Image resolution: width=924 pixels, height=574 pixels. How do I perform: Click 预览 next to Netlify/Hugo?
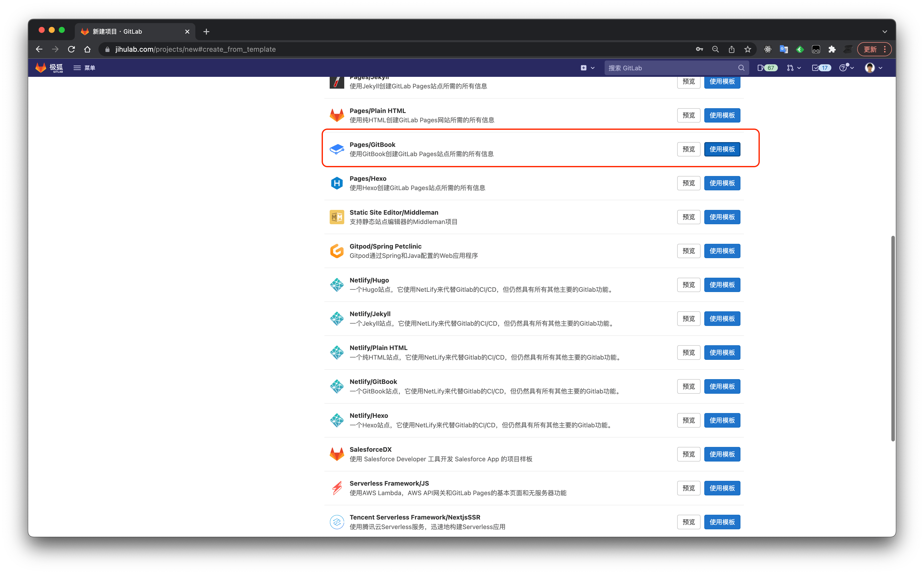[688, 284]
